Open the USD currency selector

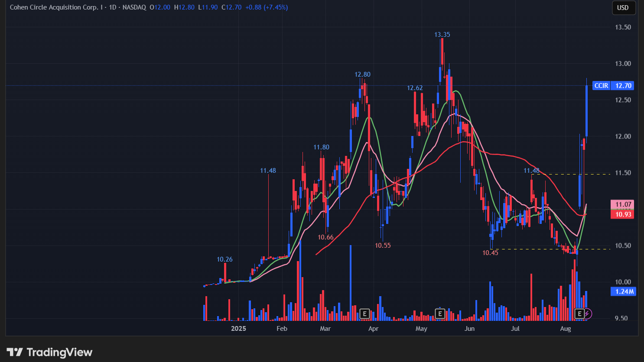click(623, 7)
